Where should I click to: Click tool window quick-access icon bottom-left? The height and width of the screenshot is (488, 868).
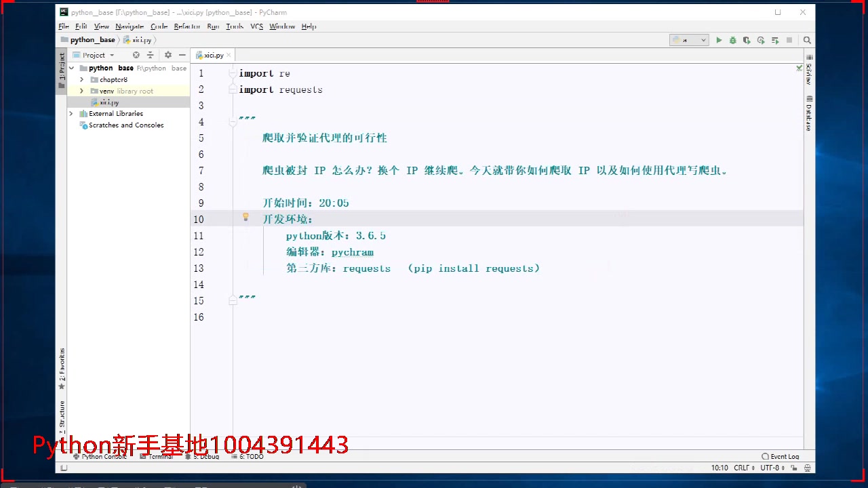(x=64, y=468)
